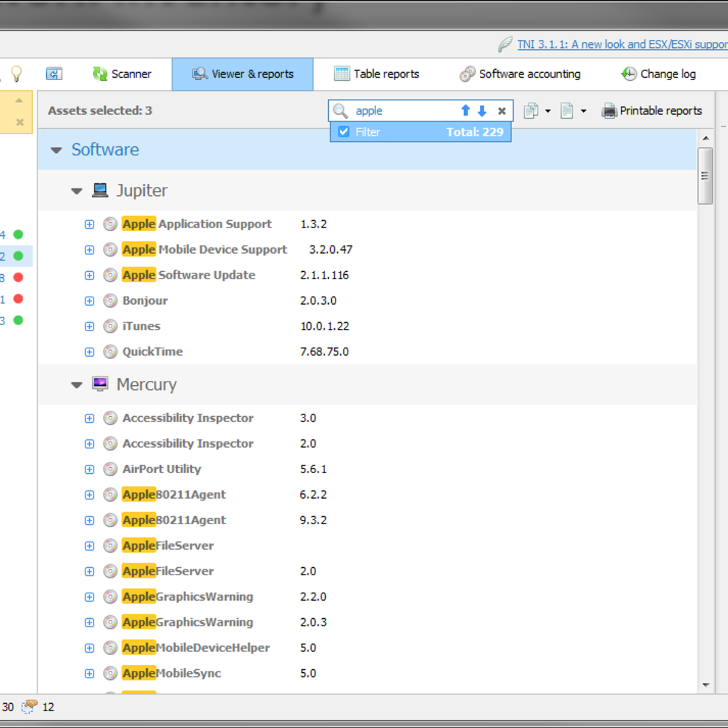Viewport: 728px width, 728px height.
Task: Open the Table reports tab
Action: click(x=377, y=74)
